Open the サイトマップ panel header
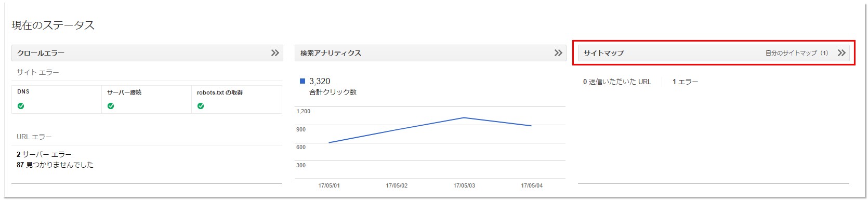The width and height of the screenshot is (868, 200). [714, 53]
